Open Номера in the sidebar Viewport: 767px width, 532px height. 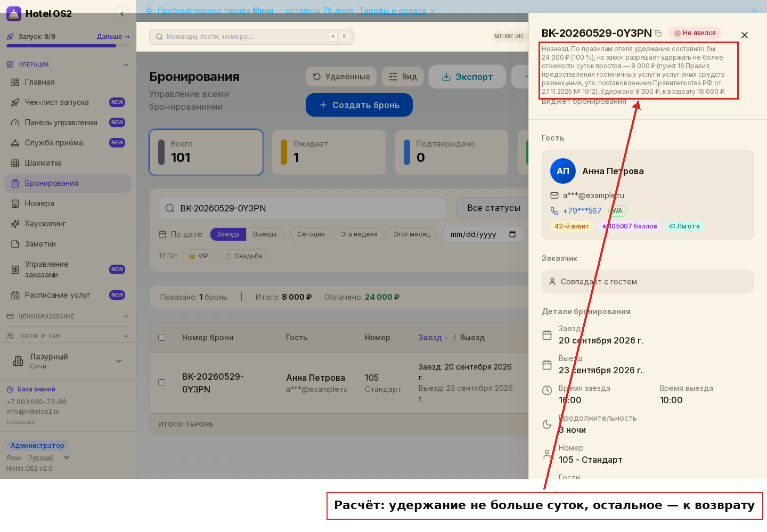tap(68, 203)
